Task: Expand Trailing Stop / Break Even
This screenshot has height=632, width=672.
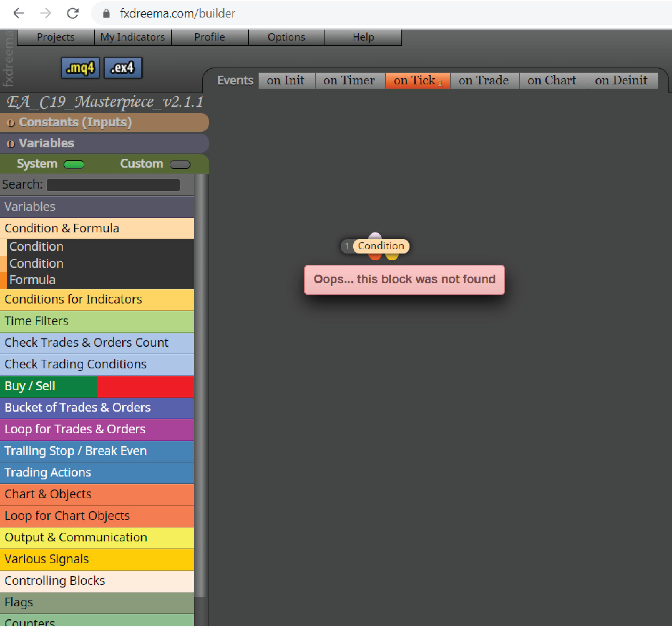Action: 97,451
